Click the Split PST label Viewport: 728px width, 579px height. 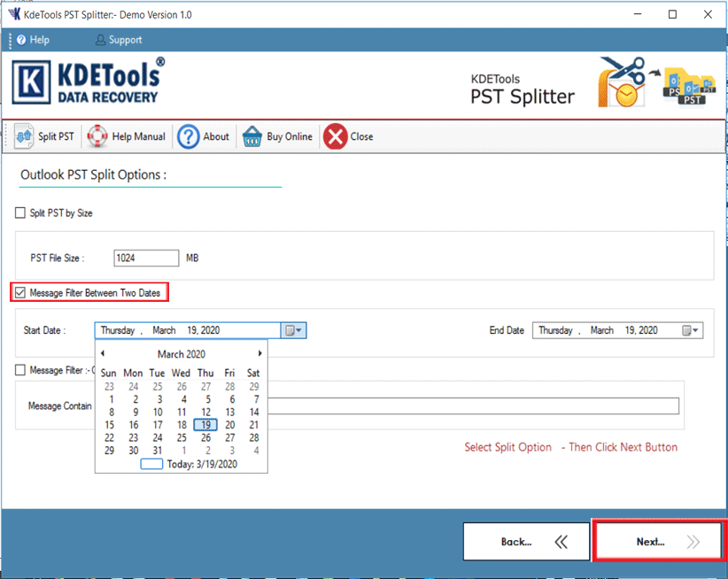56,136
